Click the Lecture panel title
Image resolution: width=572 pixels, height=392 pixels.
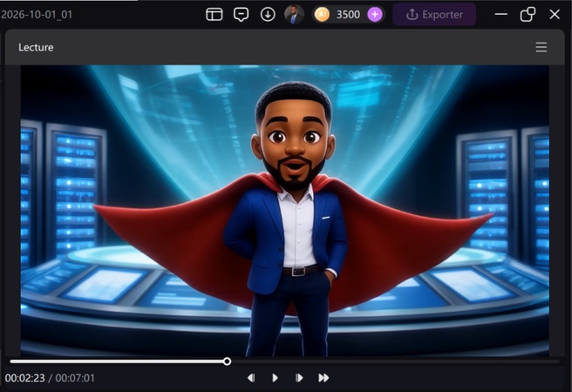tap(36, 47)
